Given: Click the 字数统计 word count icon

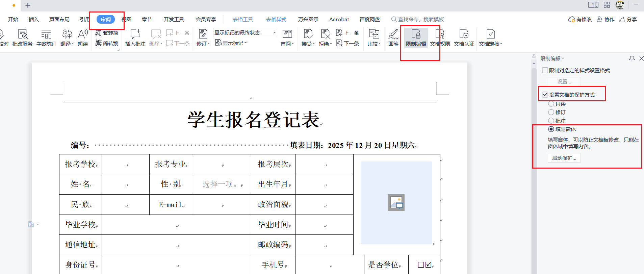Looking at the screenshot, I should (46, 38).
